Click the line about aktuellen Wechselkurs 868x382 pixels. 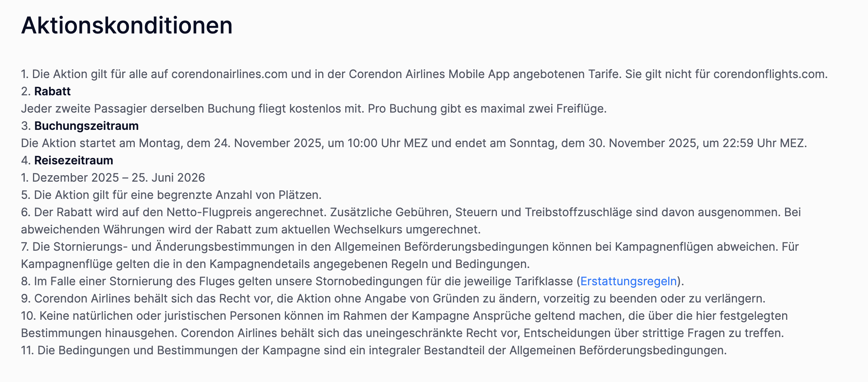250,229
